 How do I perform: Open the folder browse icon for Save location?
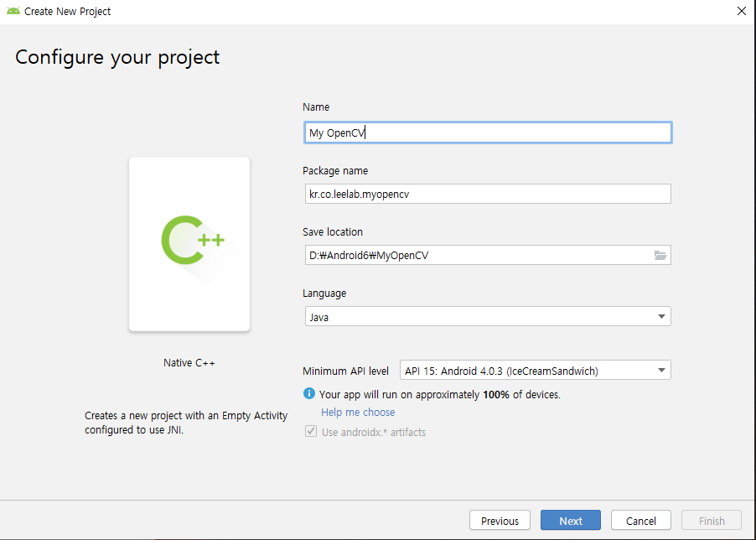(660, 256)
